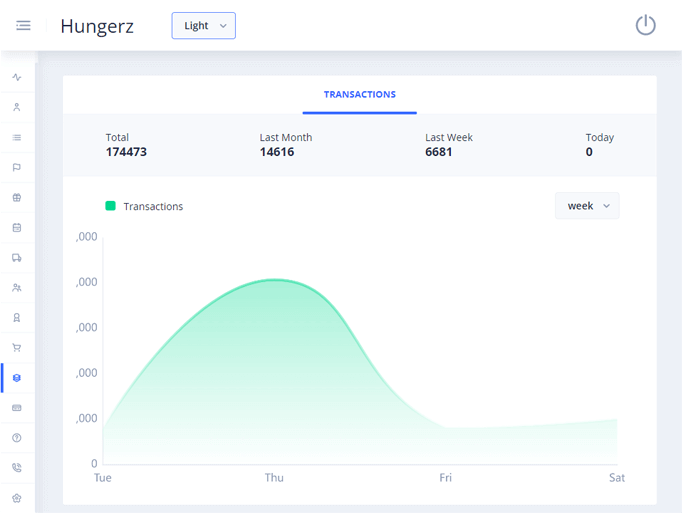Screen dimensions: 682x513
Task: Open the flag sidebar icon
Action: tap(17, 167)
